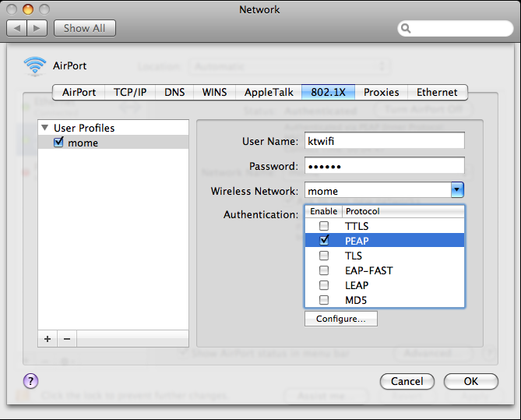Click the AirPort Wi-Fi icon
This screenshot has height=420, width=521.
35,65
